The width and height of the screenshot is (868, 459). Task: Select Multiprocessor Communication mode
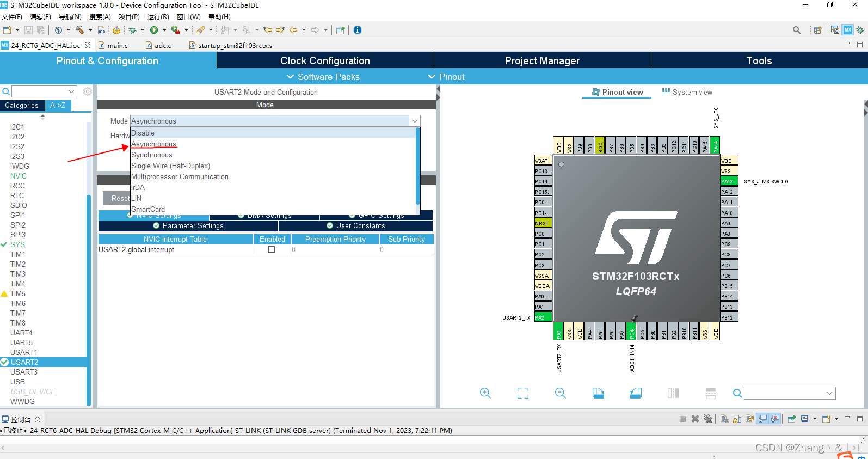[x=273, y=176]
